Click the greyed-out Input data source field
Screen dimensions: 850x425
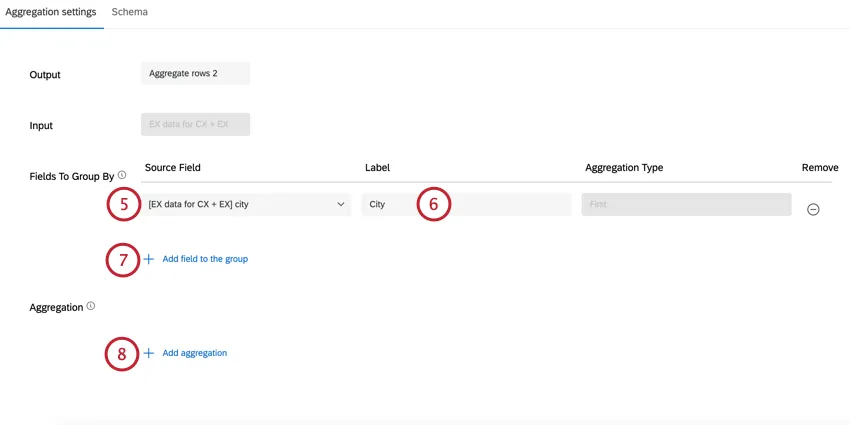pos(196,124)
